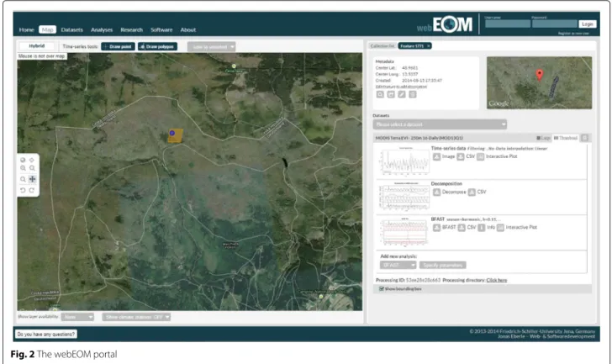Open the dropdown right of Draw polygon

pos(211,47)
